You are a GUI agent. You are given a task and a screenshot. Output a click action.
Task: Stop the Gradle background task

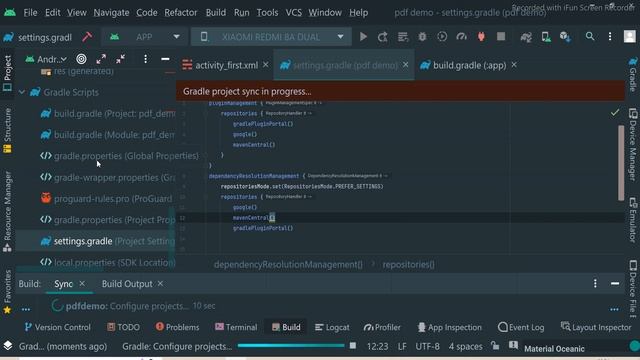coord(353,346)
